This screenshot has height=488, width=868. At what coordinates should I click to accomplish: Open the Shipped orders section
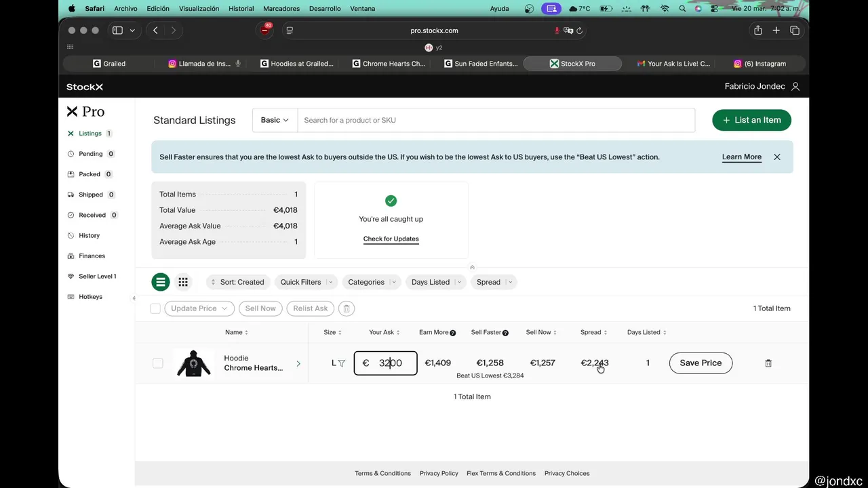click(x=91, y=195)
